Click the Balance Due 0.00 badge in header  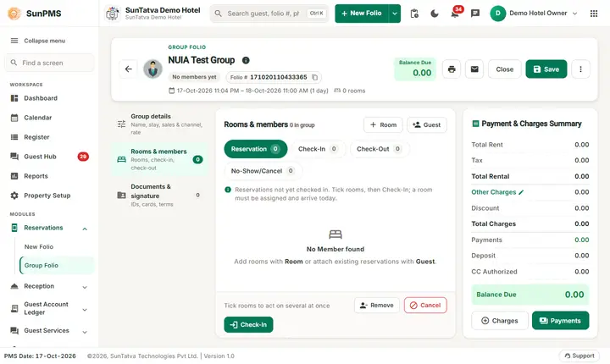click(415, 69)
